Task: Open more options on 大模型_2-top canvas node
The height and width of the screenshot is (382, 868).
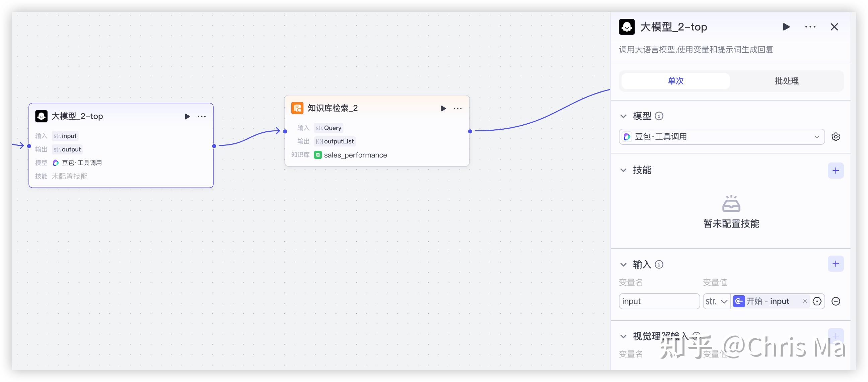Action: coord(202,116)
